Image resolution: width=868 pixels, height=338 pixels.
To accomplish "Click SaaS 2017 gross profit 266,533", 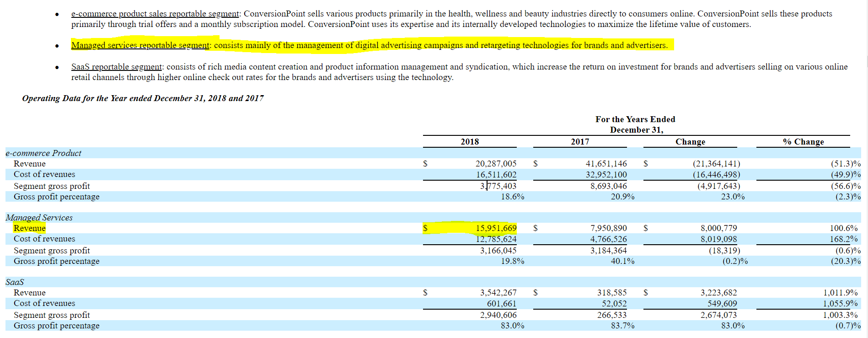I will pos(612,315).
